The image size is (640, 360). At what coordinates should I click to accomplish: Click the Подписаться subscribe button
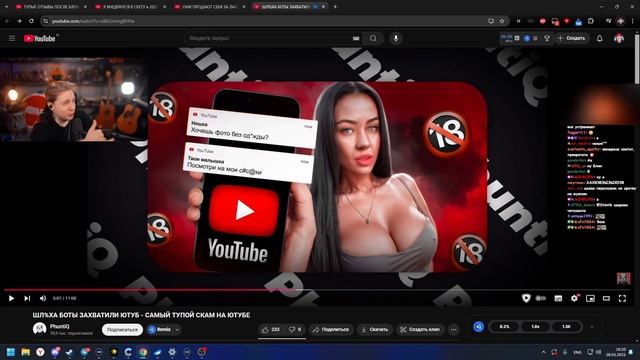[122, 329]
